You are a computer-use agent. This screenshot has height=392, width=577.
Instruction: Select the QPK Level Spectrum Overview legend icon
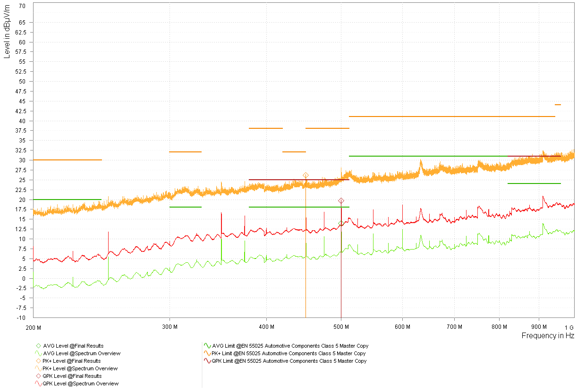pyautogui.click(x=38, y=384)
